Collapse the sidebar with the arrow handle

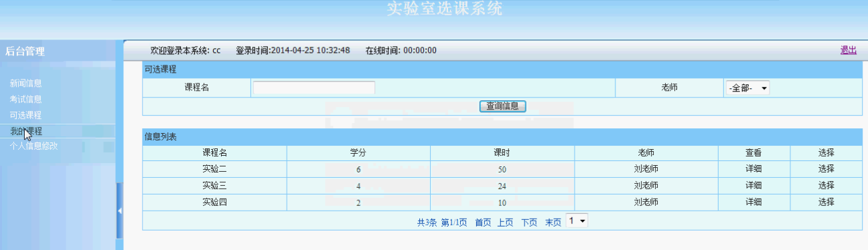point(120,211)
